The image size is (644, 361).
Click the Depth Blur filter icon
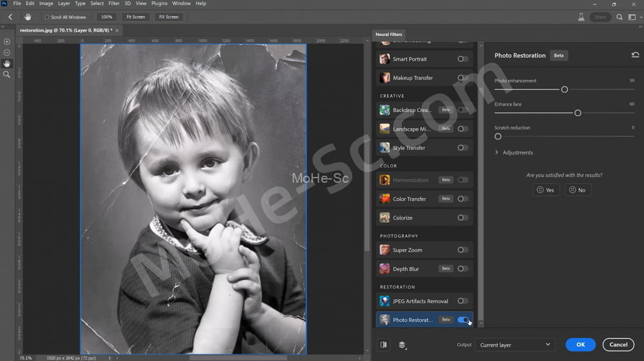[384, 269]
